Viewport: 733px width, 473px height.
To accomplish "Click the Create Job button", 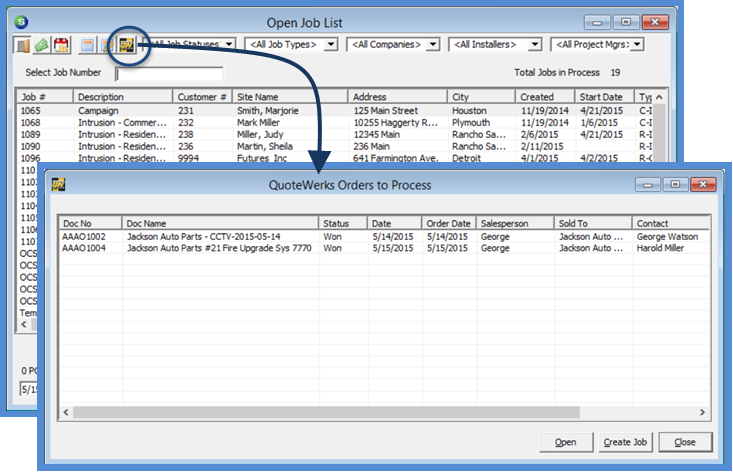I will (x=625, y=442).
